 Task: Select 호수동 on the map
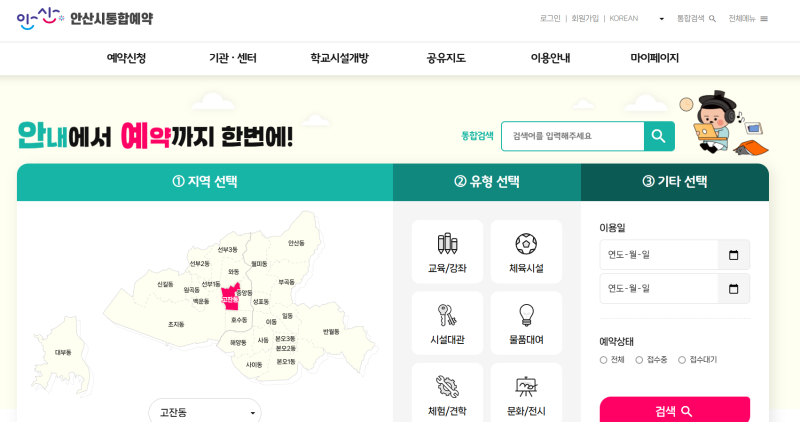point(239,320)
